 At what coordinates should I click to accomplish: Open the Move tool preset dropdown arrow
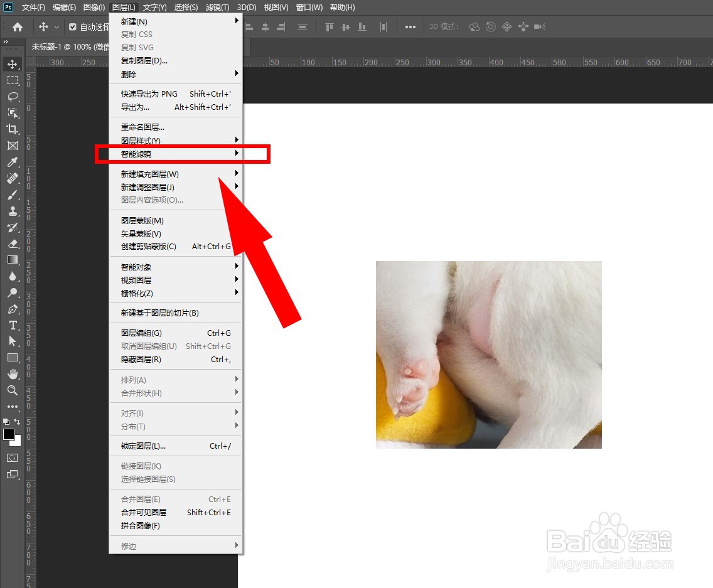click(x=56, y=27)
